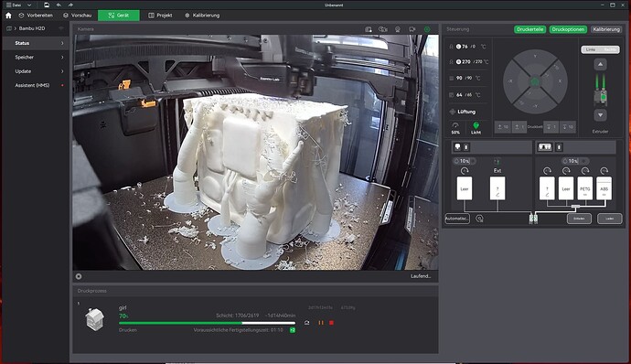Image resolution: width=631 pixels, height=364 pixels.
Task: Switch the extruder toggle to Rechts
Action: pyautogui.click(x=610, y=49)
